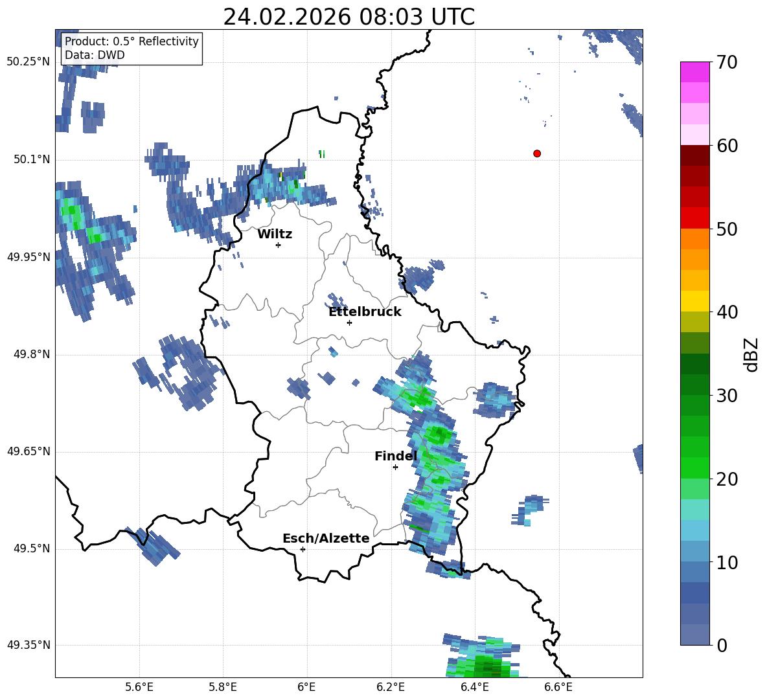Screen dimensions: 767x700
Task: Click the 40 tick label on colorbar
Action: [726, 312]
